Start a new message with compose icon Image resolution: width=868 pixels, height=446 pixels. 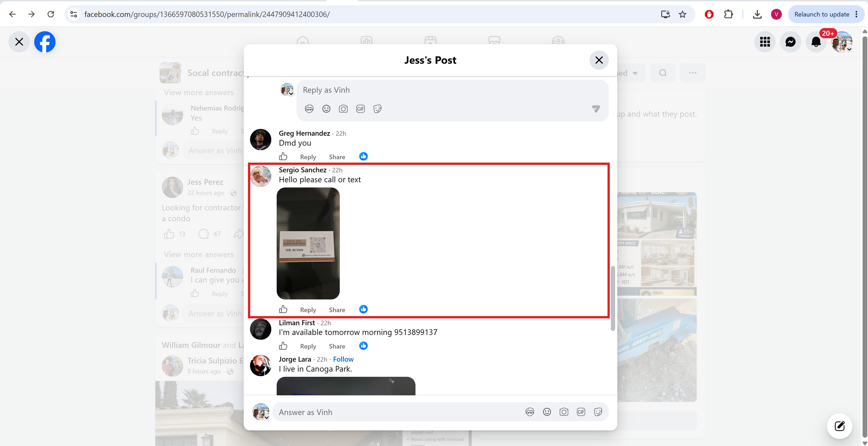[x=839, y=426]
